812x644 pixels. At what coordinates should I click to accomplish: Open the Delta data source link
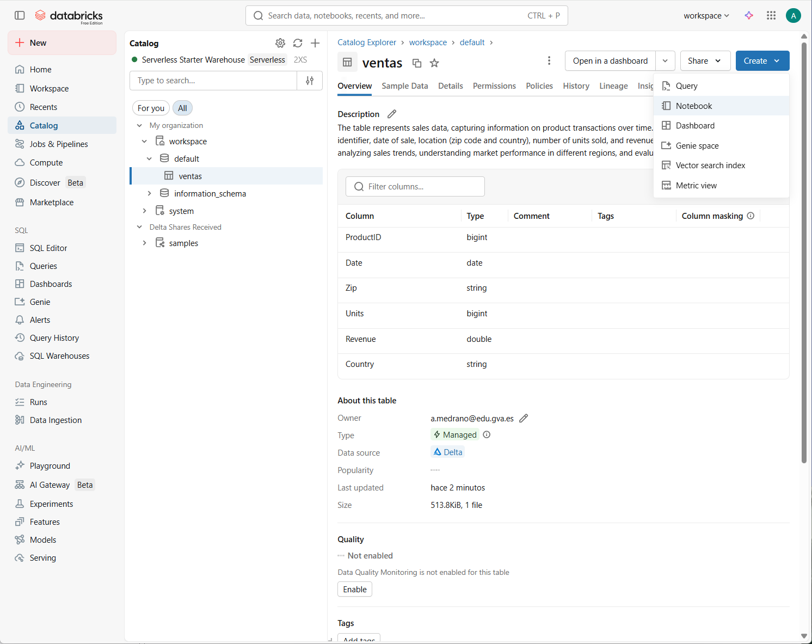tap(447, 452)
